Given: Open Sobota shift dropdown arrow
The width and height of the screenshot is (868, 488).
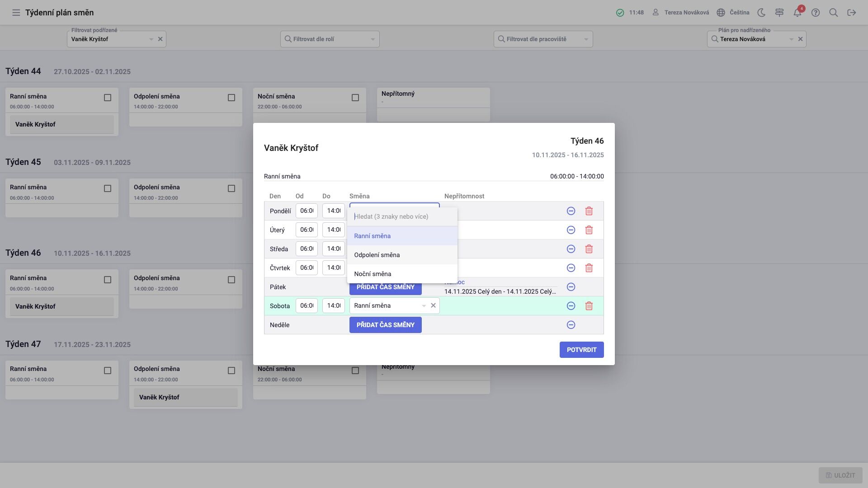Looking at the screenshot, I should (x=424, y=306).
